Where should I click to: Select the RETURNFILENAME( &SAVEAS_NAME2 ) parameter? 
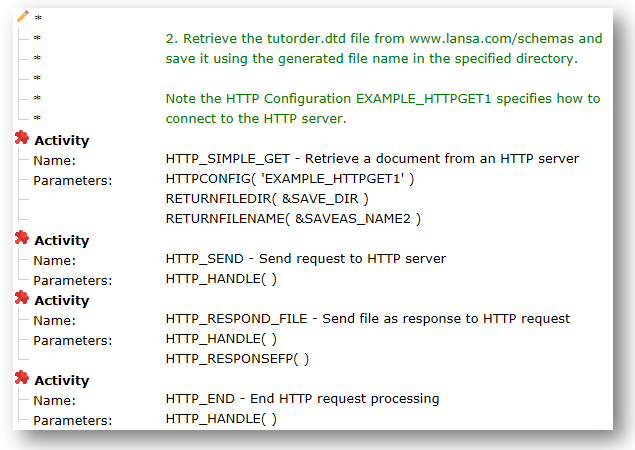pos(293,219)
